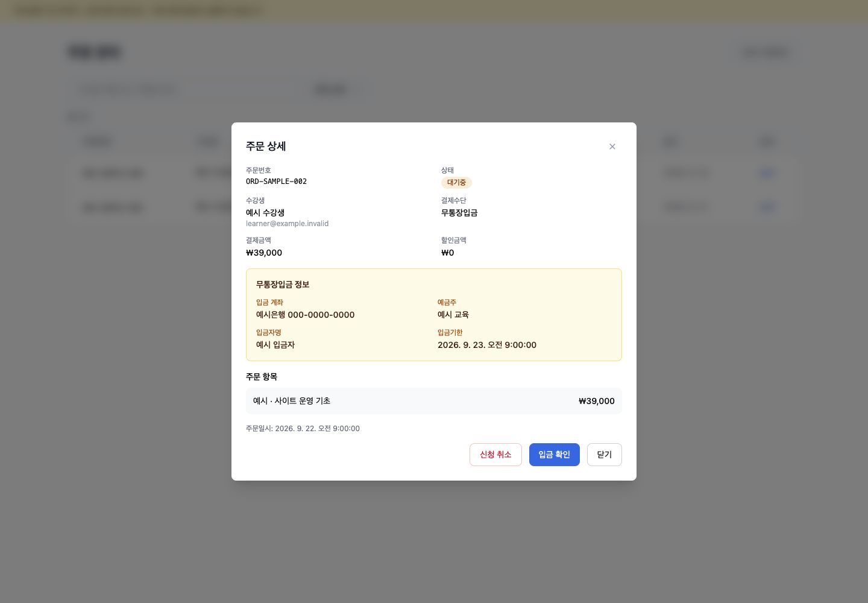
Task: Select the order number ORD-SAMPLE-002
Action: pos(276,182)
